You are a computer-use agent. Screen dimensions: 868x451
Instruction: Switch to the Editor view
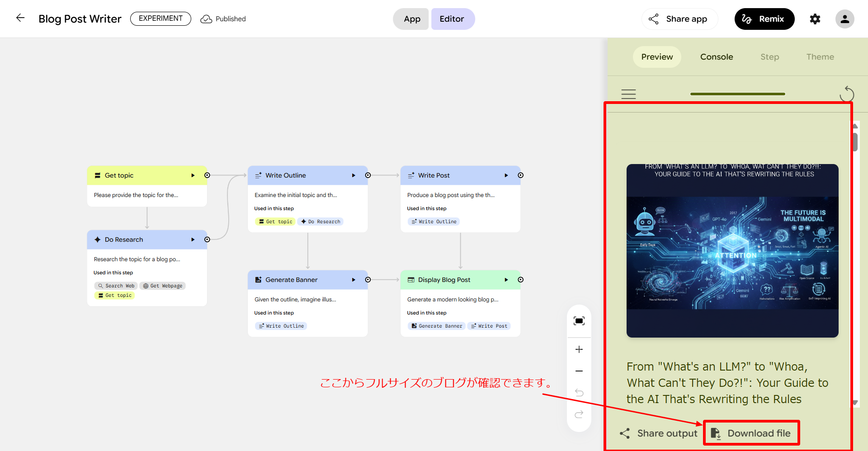pos(452,19)
